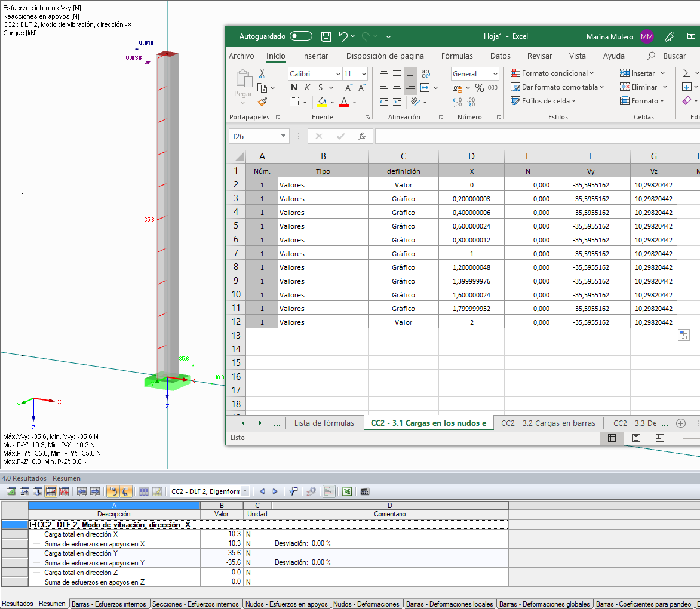The width and height of the screenshot is (700, 609).
Task: Click the Quick Analysis icon below table
Action: coord(683,334)
